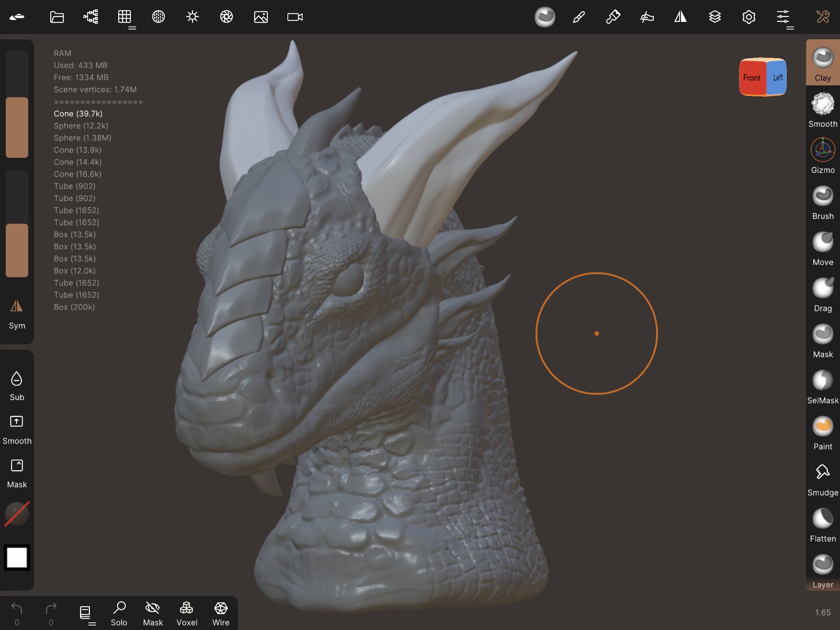This screenshot has height=630, width=840.
Task: Open the Post process aperture menu
Action: pyautogui.click(x=226, y=17)
